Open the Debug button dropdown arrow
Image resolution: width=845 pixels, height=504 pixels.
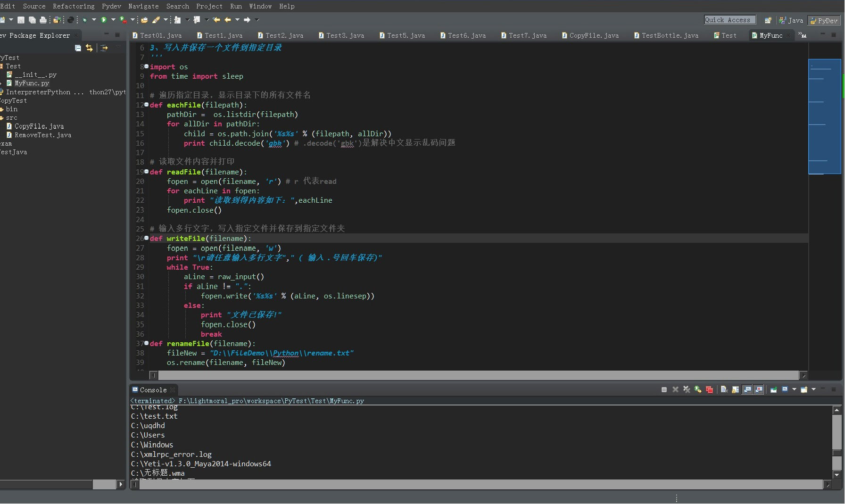pyautogui.click(x=94, y=20)
